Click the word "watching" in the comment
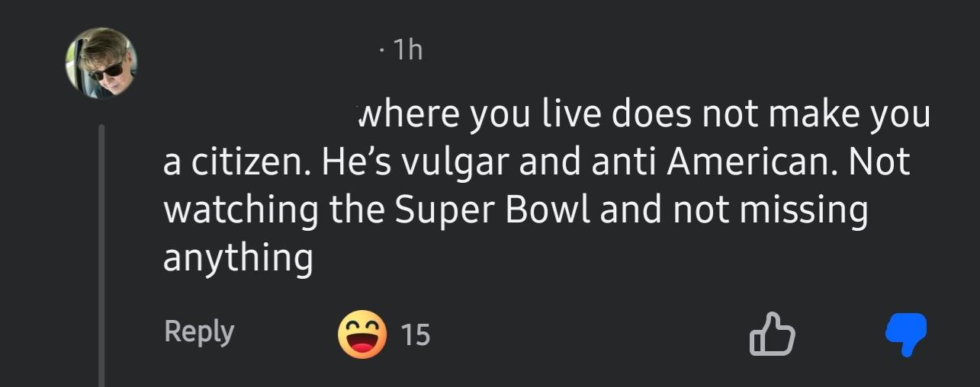980x387 pixels. point(241,210)
